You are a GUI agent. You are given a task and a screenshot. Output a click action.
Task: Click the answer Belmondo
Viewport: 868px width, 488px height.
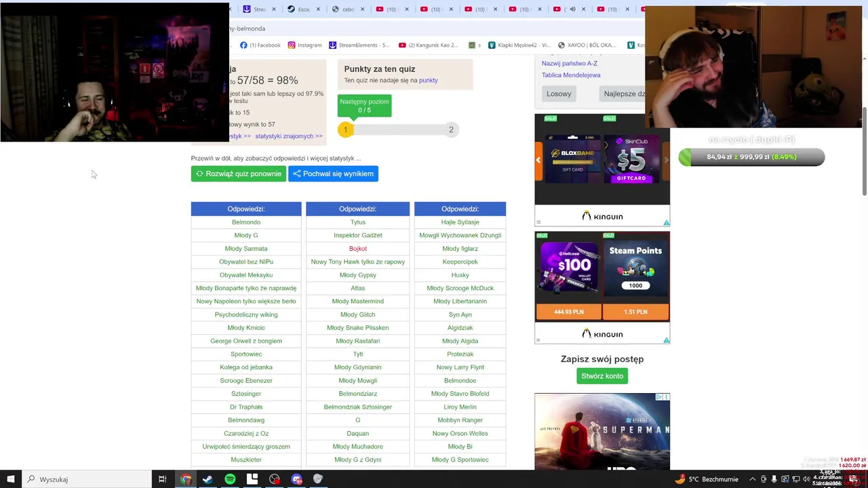coord(246,222)
